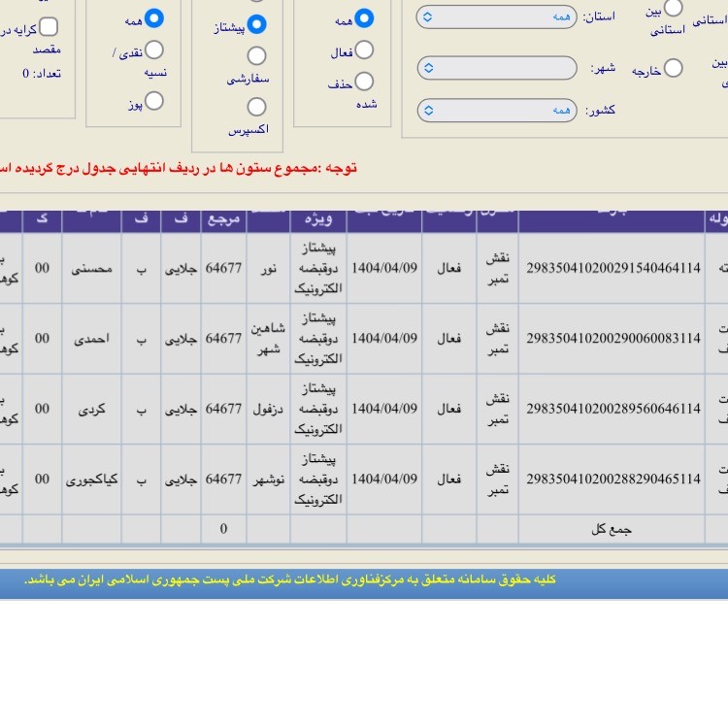The height and width of the screenshot is (728, 728).
Task: Select the 'پوز' payment radio button
Action: tap(153, 101)
